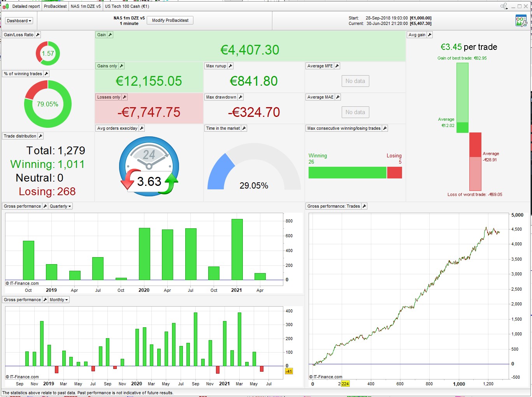Open wrench for Max consecutive winning/losing trades
The width and height of the screenshot is (532, 397).
click(x=385, y=128)
